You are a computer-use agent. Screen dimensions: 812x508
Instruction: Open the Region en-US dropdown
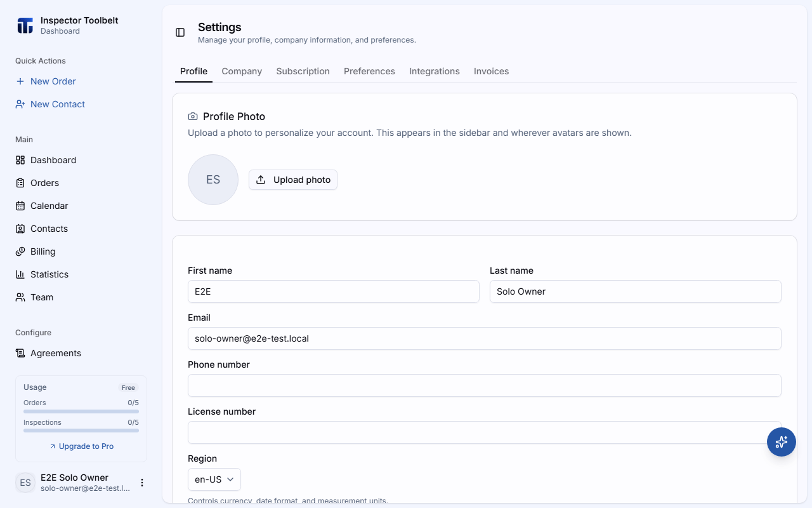click(x=214, y=479)
